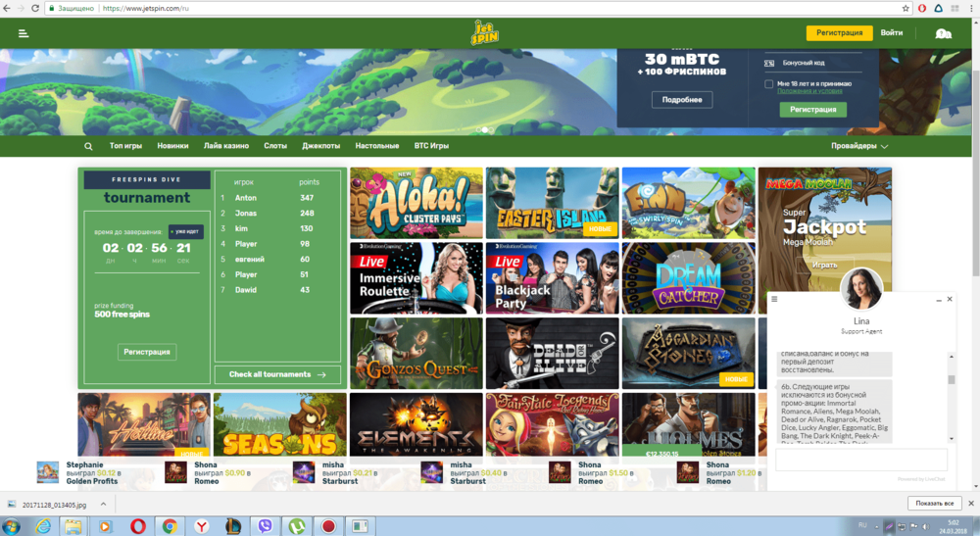
Task: Click the browser address bar URL
Action: 146,8
